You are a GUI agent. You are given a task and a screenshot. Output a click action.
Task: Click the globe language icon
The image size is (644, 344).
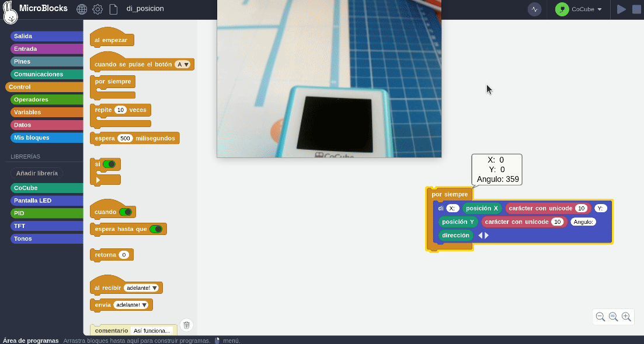tap(82, 9)
